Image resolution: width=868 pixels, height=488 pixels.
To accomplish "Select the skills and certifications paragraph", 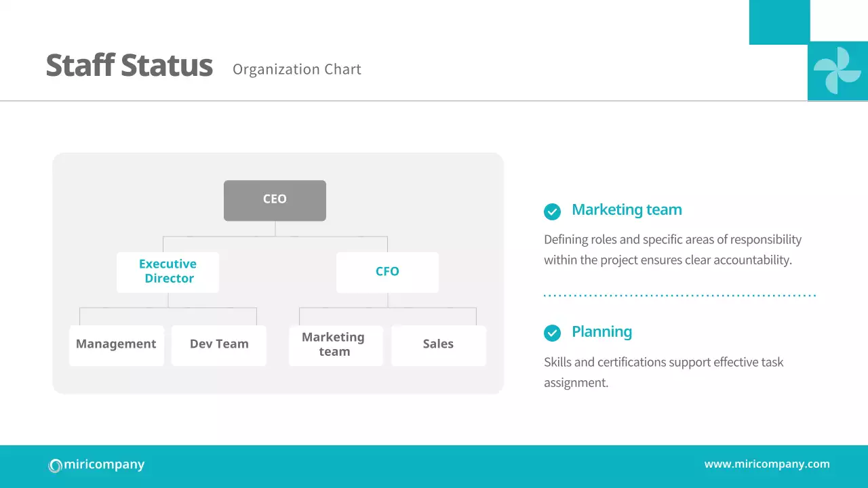I will click(x=663, y=372).
